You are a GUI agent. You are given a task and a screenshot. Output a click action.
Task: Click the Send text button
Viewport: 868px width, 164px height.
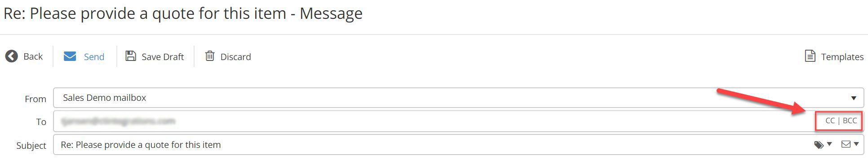point(94,57)
